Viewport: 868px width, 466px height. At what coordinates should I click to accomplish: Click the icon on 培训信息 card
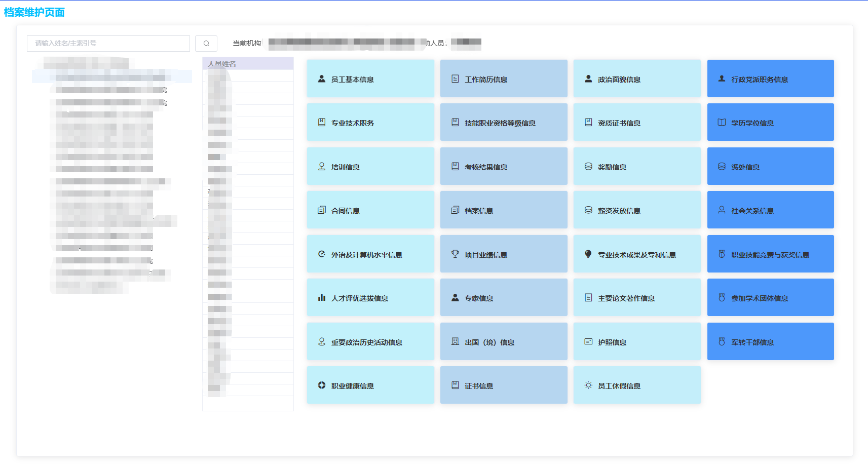coord(321,167)
